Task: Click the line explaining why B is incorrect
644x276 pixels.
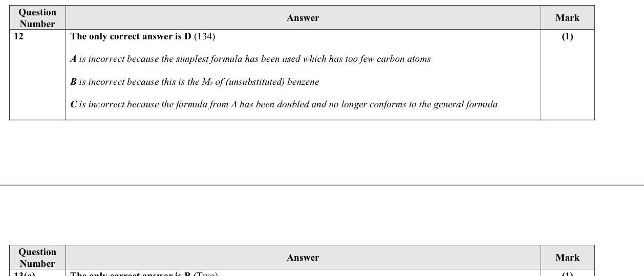Action: 195,82
